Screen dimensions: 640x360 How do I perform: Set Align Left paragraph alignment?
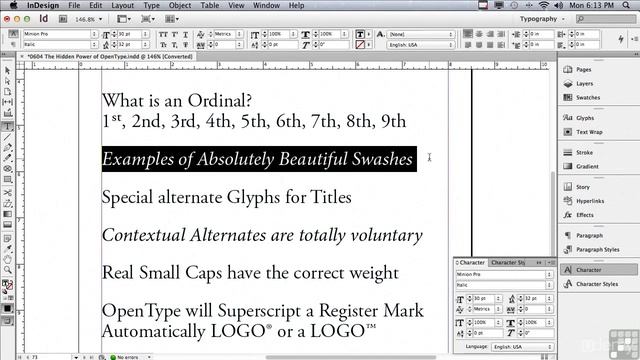468,34
